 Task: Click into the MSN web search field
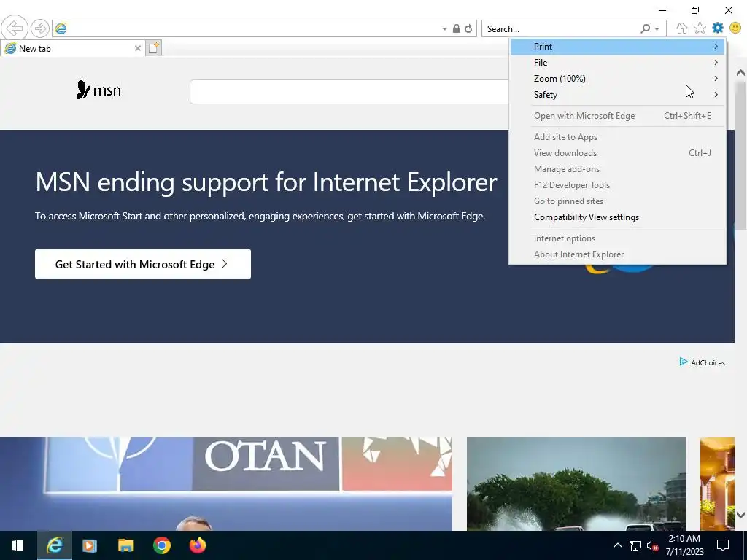click(349, 92)
